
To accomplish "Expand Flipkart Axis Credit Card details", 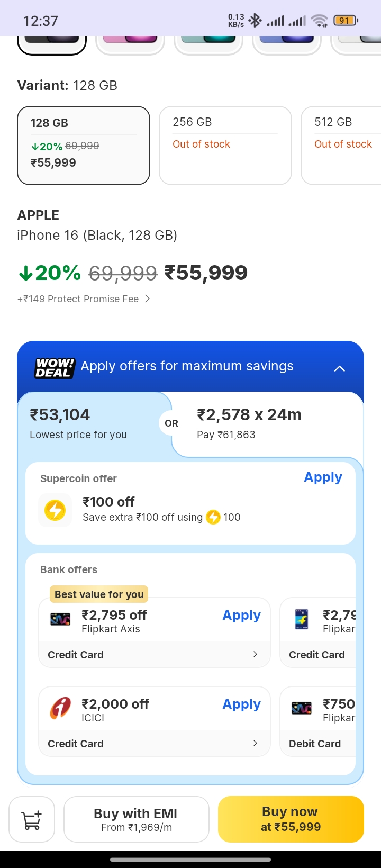I will tap(255, 654).
